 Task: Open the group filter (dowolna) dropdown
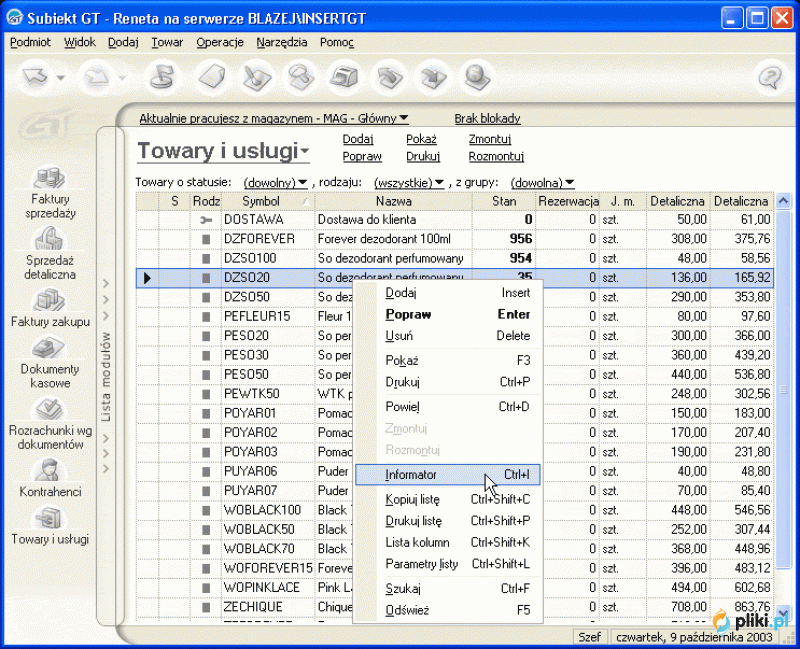coord(542,182)
